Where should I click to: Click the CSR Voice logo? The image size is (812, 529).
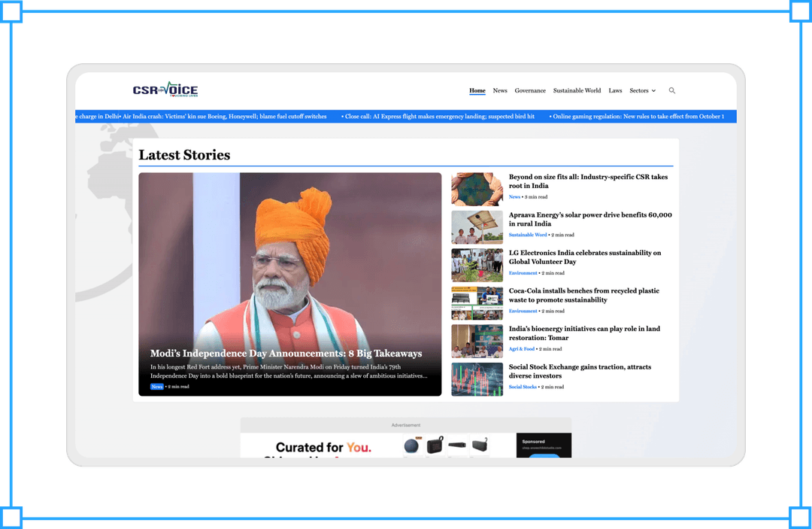(165, 90)
